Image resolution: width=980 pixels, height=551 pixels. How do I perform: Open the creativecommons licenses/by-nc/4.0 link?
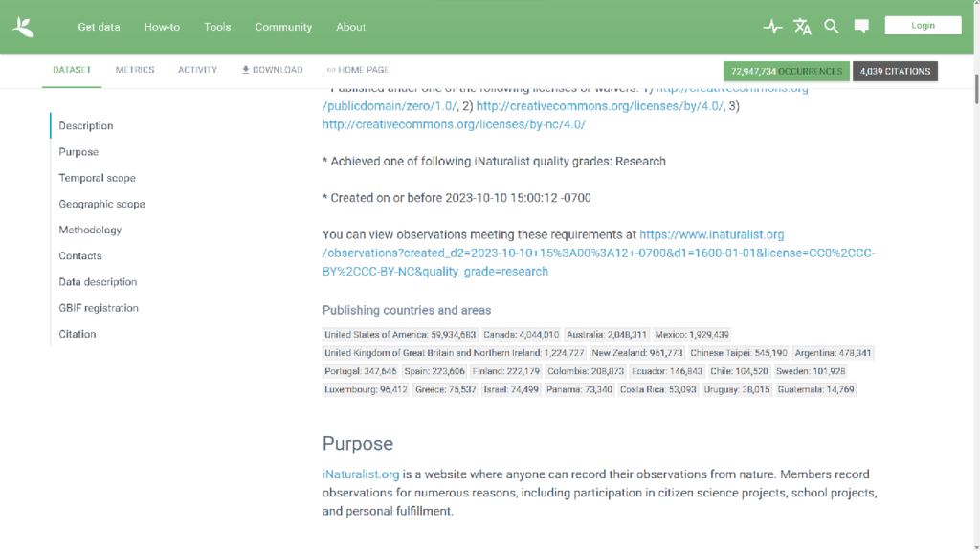pyautogui.click(x=454, y=124)
